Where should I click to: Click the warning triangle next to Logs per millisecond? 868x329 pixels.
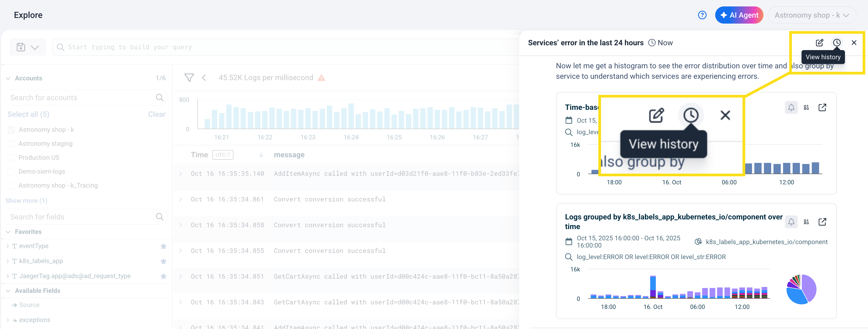point(321,78)
